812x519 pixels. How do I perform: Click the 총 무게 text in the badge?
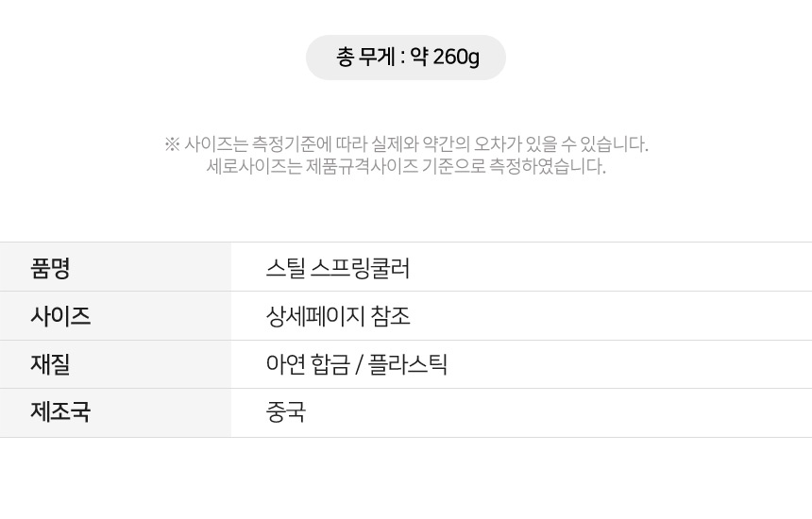[366, 57]
